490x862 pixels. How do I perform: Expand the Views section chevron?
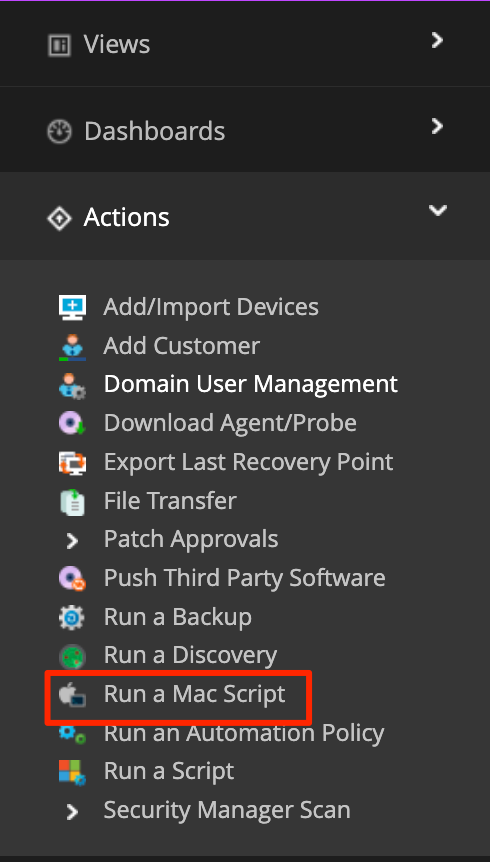[437, 40]
